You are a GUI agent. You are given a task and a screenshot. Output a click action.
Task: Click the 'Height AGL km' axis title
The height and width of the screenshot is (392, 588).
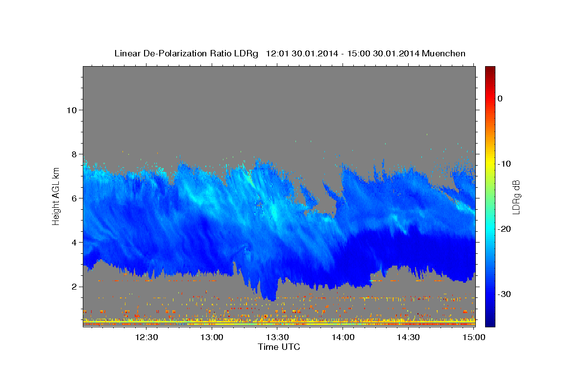pos(56,197)
